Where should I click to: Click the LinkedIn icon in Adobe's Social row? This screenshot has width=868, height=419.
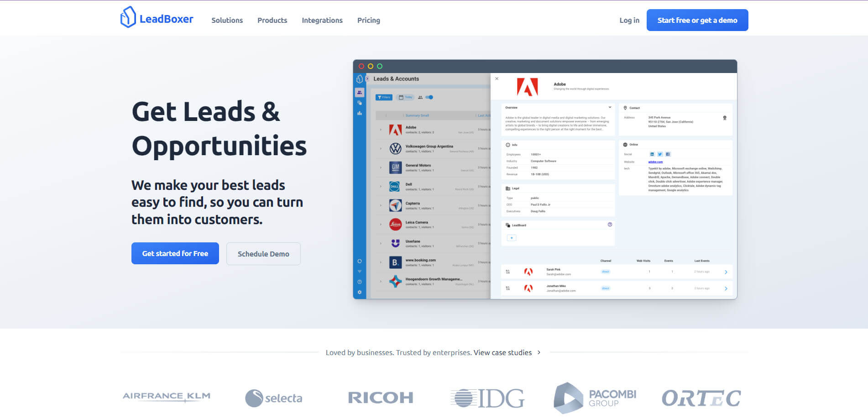[x=652, y=154]
